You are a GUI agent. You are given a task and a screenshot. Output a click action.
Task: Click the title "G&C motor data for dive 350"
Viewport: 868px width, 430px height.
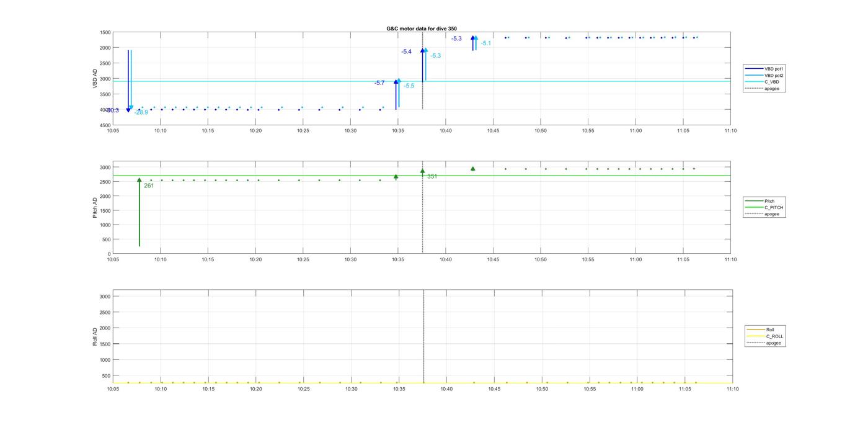pos(422,29)
